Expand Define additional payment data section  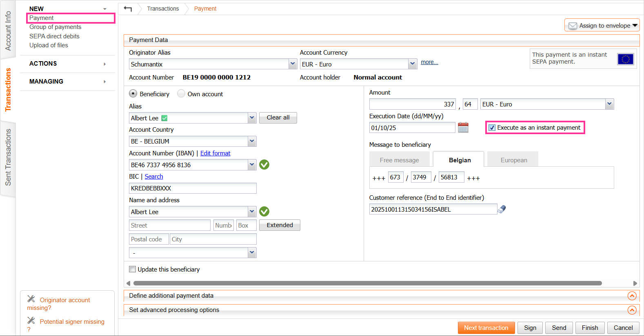pos(632,296)
